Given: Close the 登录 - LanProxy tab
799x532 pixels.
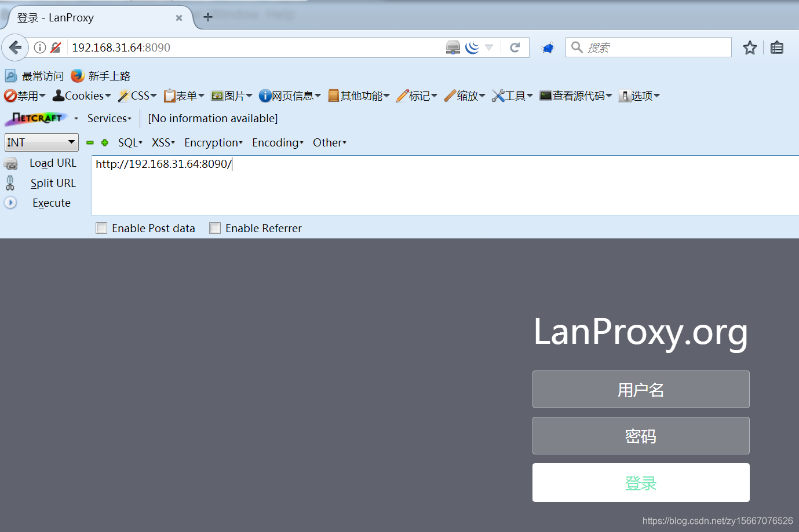Looking at the screenshot, I should [x=179, y=18].
